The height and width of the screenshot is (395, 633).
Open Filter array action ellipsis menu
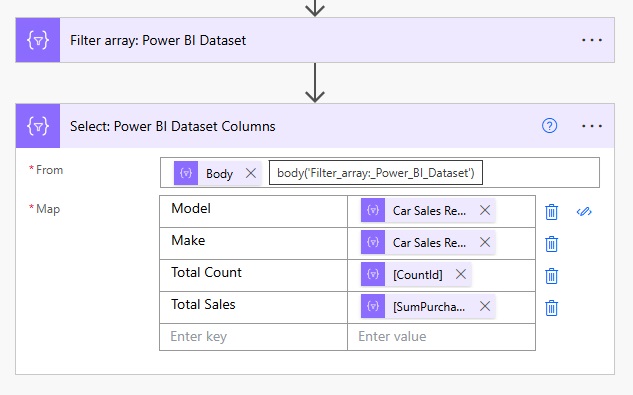(592, 40)
